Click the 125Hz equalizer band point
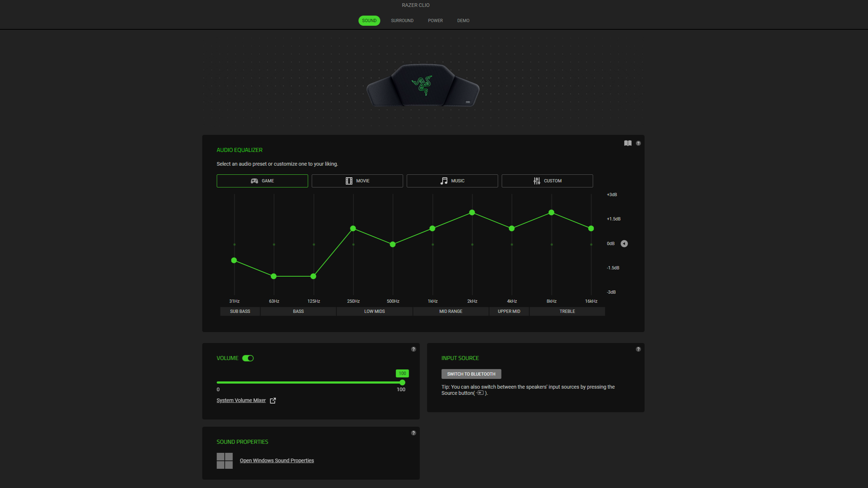868x488 pixels. (313, 276)
